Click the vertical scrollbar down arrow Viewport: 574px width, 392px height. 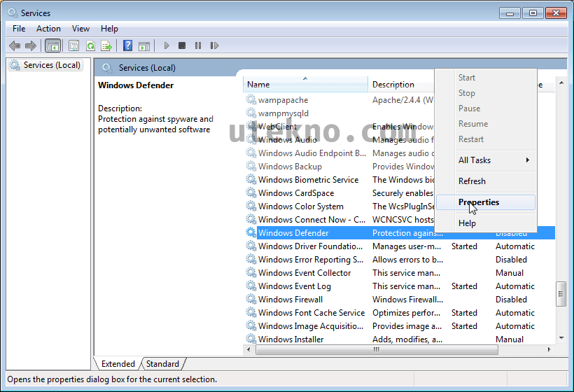[561, 338]
